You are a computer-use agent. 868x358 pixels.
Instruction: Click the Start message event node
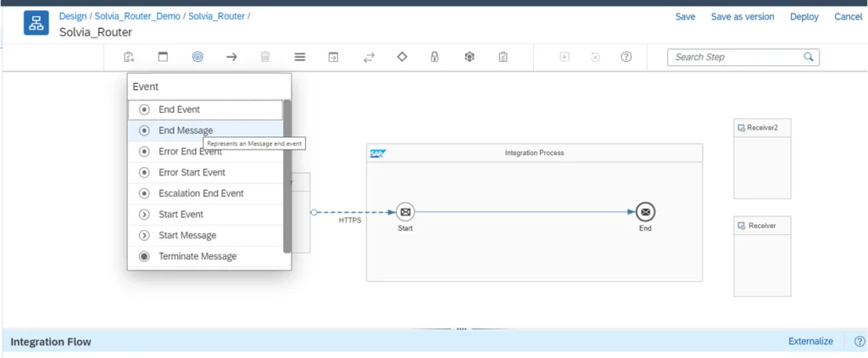tap(405, 212)
